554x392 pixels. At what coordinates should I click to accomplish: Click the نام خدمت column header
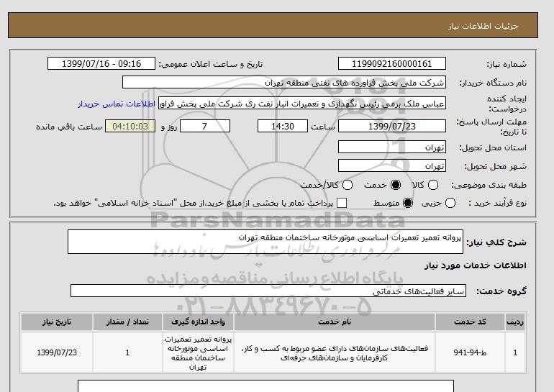click(x=335, y=322)
